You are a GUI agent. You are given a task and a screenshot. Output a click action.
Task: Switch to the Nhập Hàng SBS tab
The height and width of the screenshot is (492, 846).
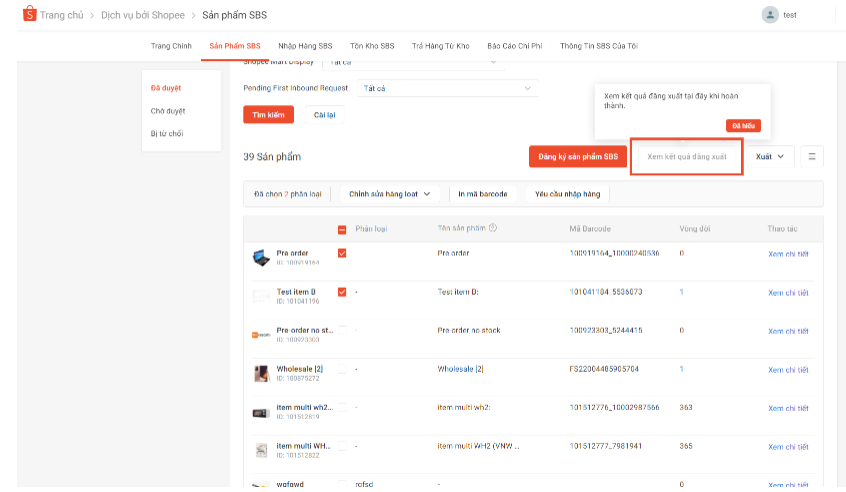(x=304, y=46)
